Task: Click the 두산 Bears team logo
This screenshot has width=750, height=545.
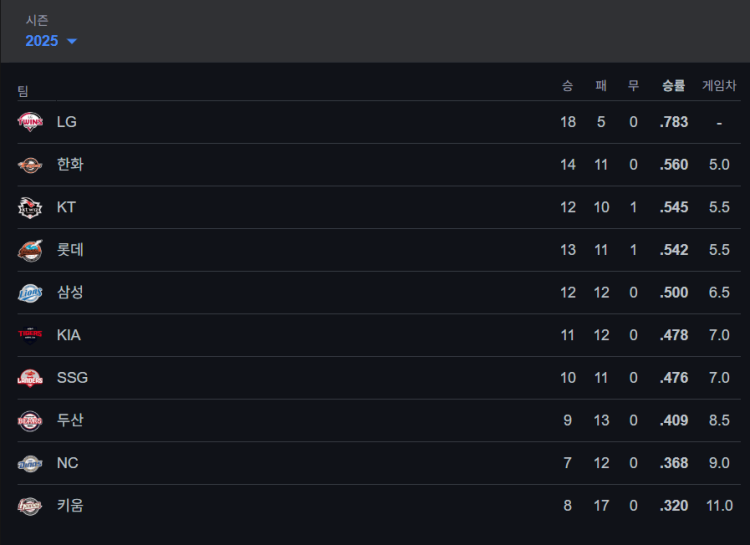Action: tap(30, 421)
